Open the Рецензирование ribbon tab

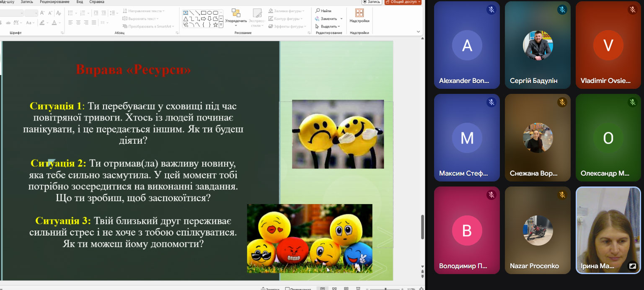pos(54,2)
